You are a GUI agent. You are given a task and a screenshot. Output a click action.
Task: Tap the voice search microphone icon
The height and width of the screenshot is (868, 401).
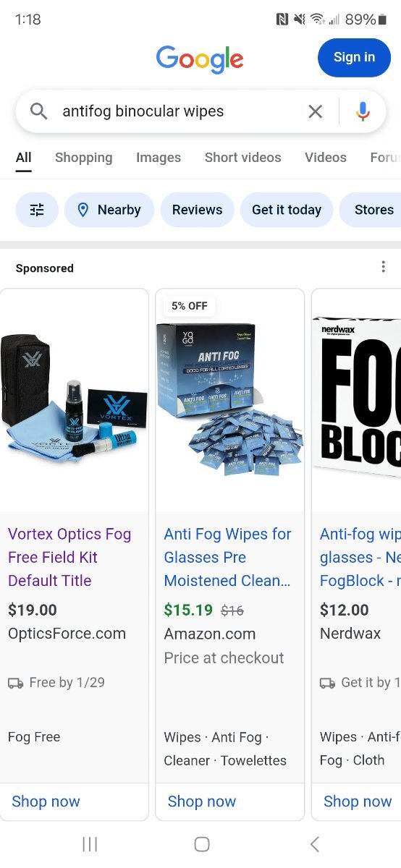point(363,111)
